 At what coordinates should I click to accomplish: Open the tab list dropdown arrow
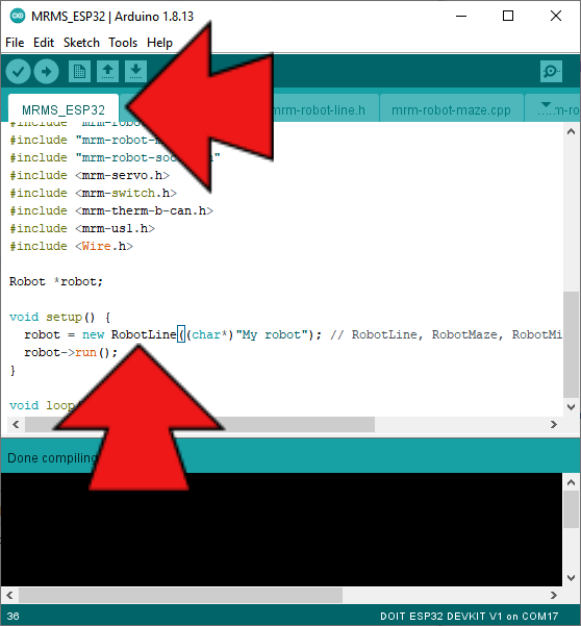pyautogui.click(x=545, y=105)
